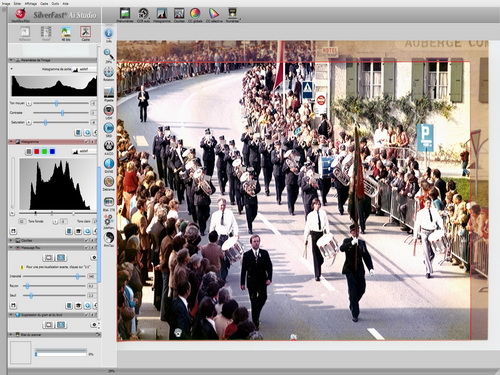
Task: Select the CC sélective color tool
Action: (213, 13)
